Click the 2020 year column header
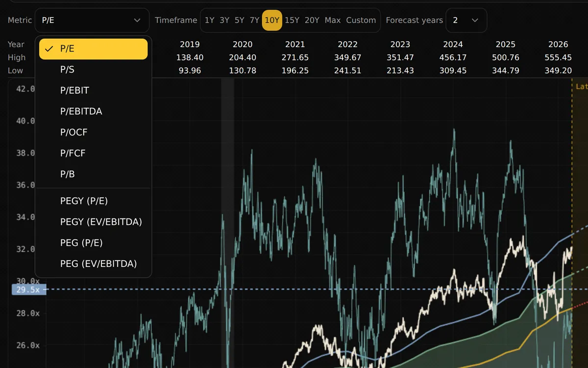The image size is (588, 368). point(243,44)
